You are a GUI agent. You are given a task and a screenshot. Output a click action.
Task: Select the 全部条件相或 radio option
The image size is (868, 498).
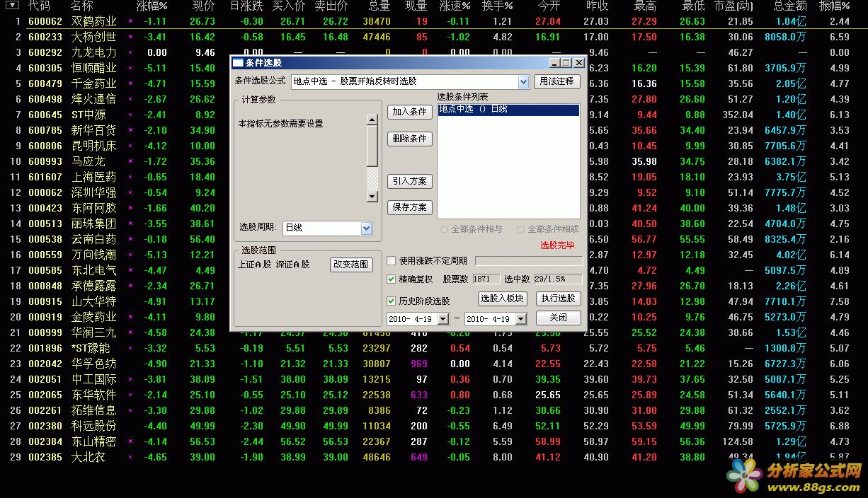[521, 229]
